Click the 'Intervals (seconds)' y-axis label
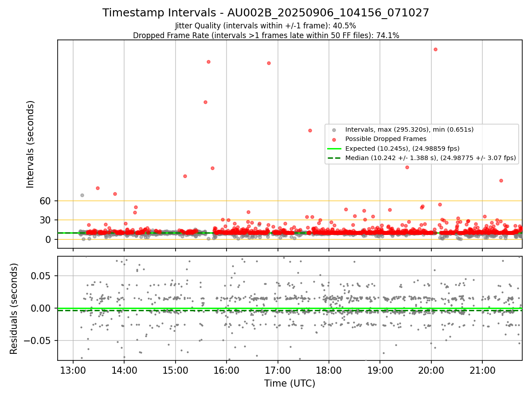Screen dimensions: 532x399 pyautogui.click(x=30, y=144)
